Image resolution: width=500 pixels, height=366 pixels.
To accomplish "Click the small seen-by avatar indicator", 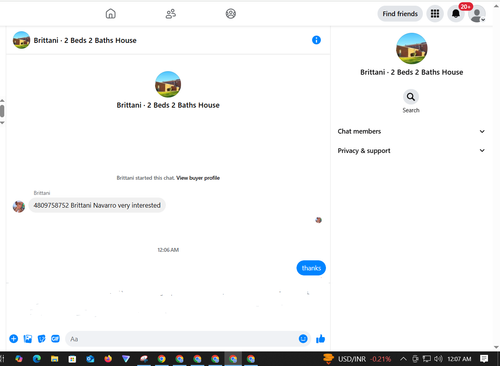I will [319, 220].
